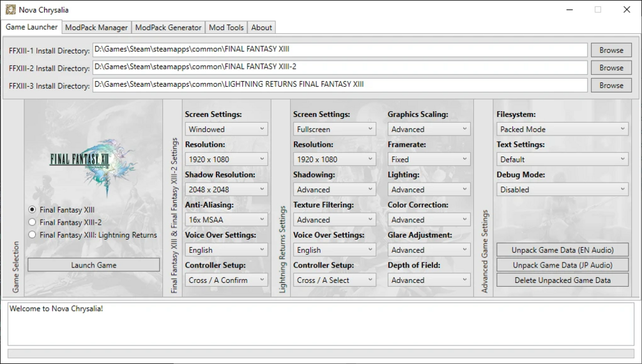This screenshot has height=364, width=642.
Task: Open the Graphics Scaling dropdown
Action: 429,129
